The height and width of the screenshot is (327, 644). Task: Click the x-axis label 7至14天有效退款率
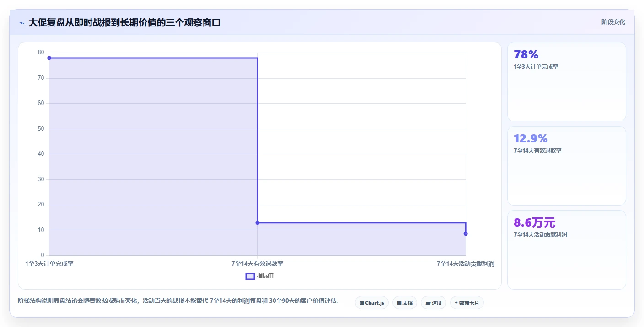click(258, 264)
